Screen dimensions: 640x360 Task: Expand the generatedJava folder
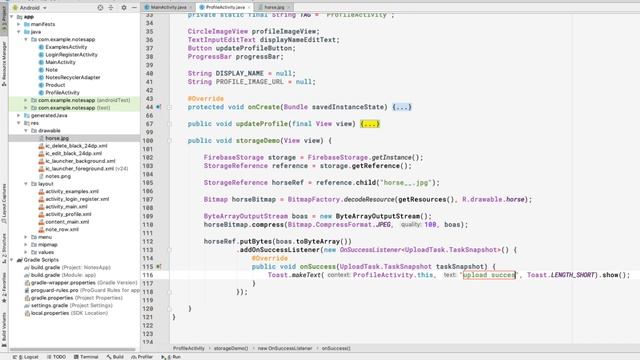(x=19, y=116)
